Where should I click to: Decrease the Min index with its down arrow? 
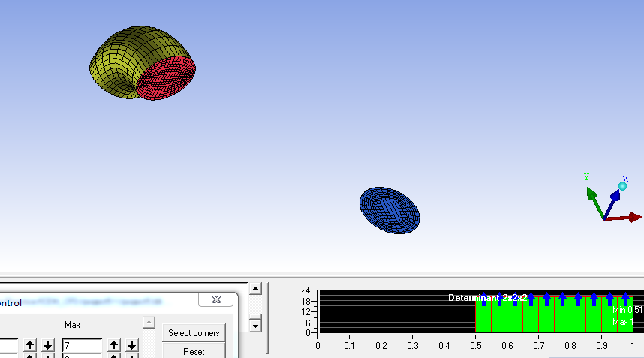tap(47, 345)
